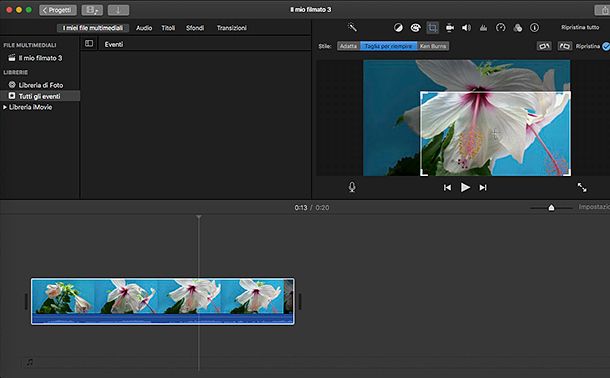Click the music note background audio icon
The image size is (610, 378).
(x=30, y=362)
